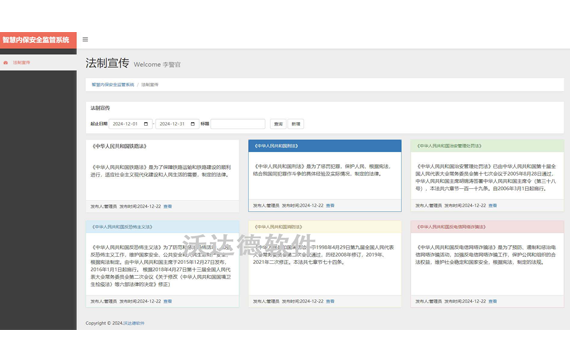Click the 治安管理处罚法 card description paragraph

(x=486, y=177)
